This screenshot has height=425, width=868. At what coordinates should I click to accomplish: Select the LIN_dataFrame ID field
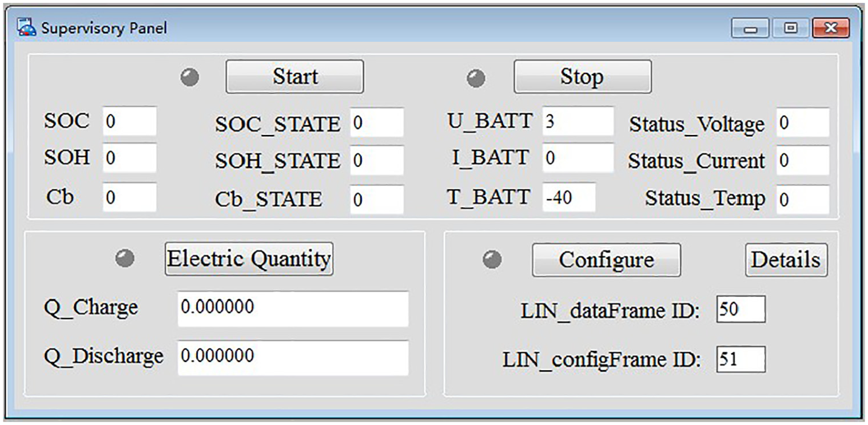[x=740, y=309]
